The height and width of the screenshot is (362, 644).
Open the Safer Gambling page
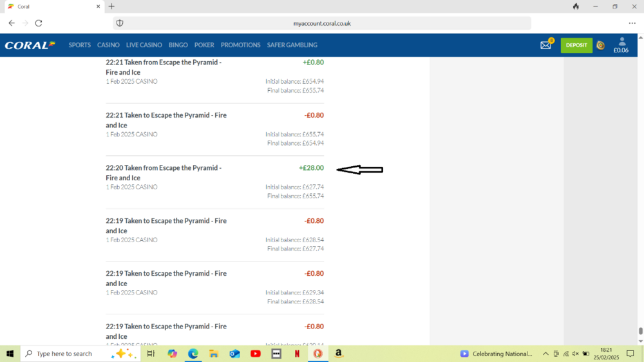click(292, 45)
